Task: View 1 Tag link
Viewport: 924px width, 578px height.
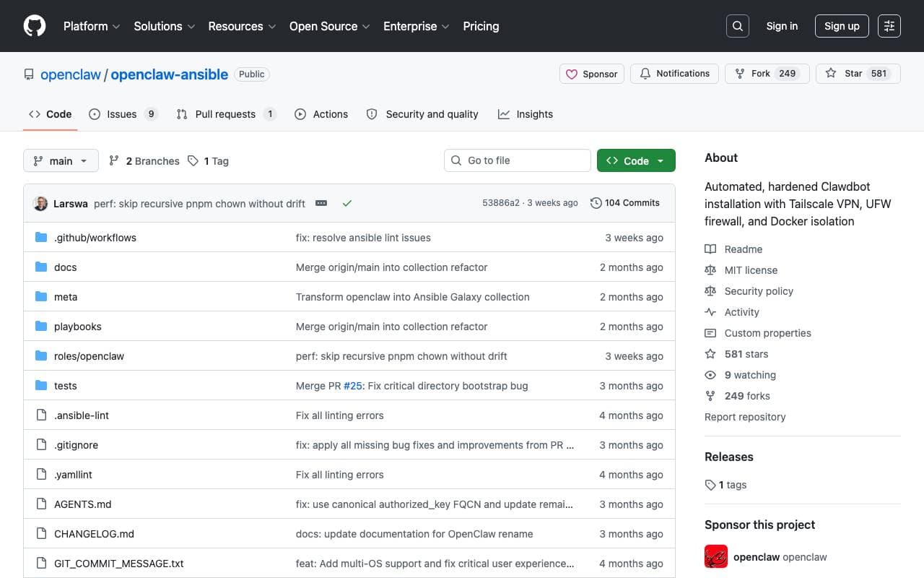Action: [x=208, y=161]
